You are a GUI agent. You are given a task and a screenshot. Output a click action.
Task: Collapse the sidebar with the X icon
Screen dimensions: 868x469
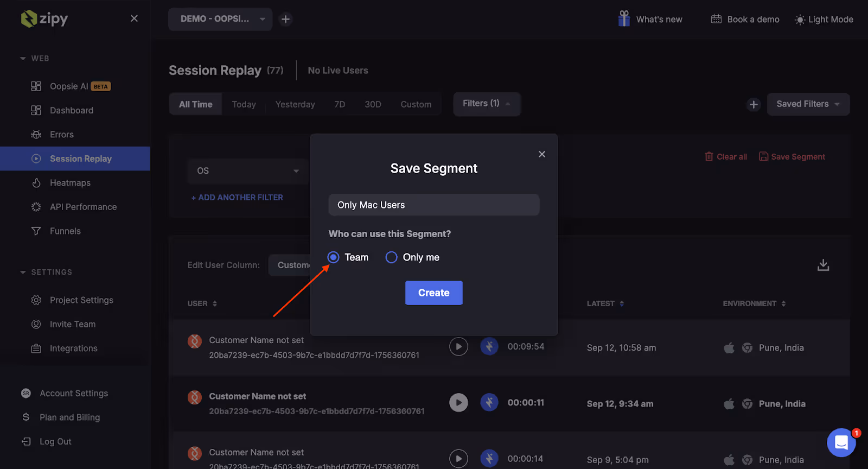(134, 18)
